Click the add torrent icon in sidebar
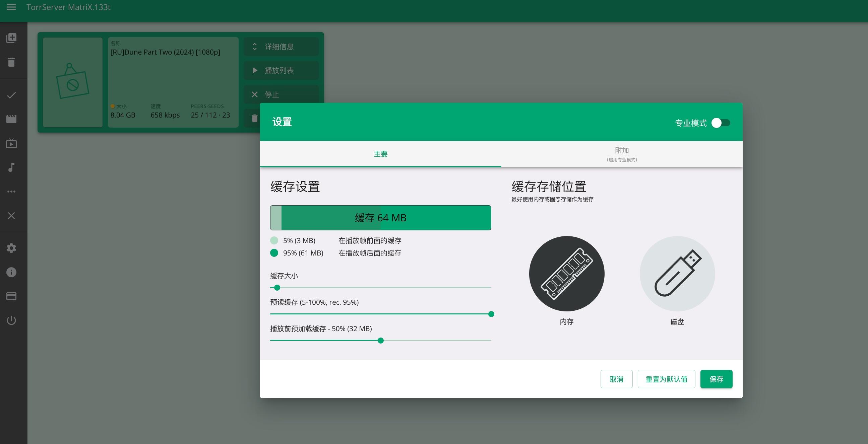Viewport: 868px width, 444px height. (x=11, y=38)
